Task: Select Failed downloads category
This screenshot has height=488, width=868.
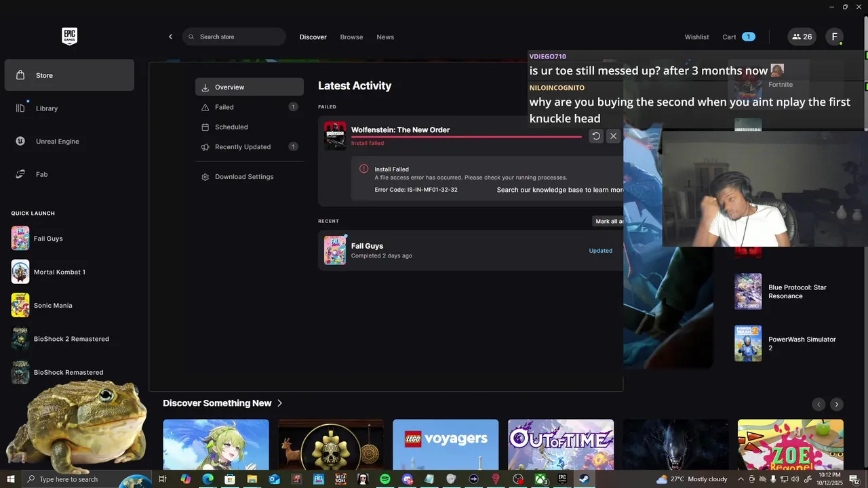Action: point(250,107)
